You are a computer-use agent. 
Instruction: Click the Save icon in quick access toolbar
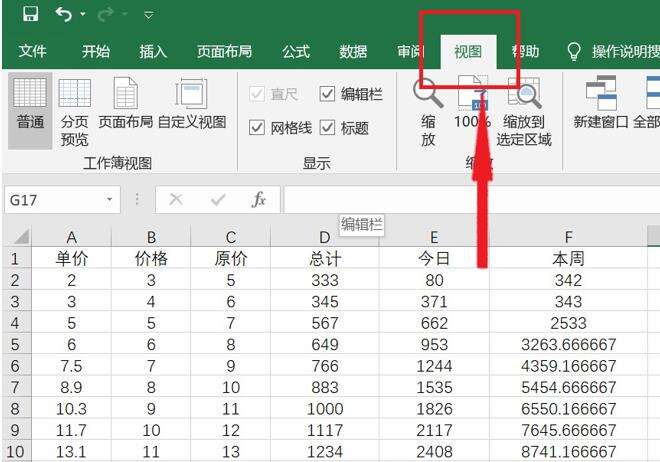[30, 14]
